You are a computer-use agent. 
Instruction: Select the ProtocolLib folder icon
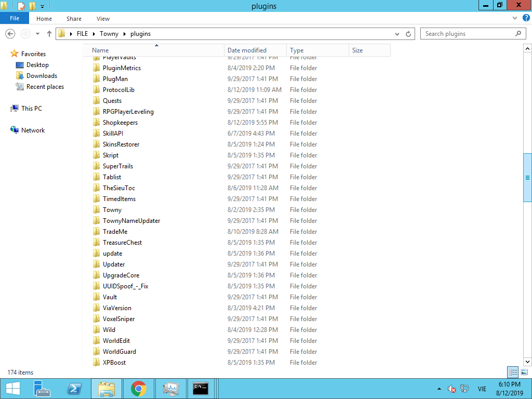96,89
